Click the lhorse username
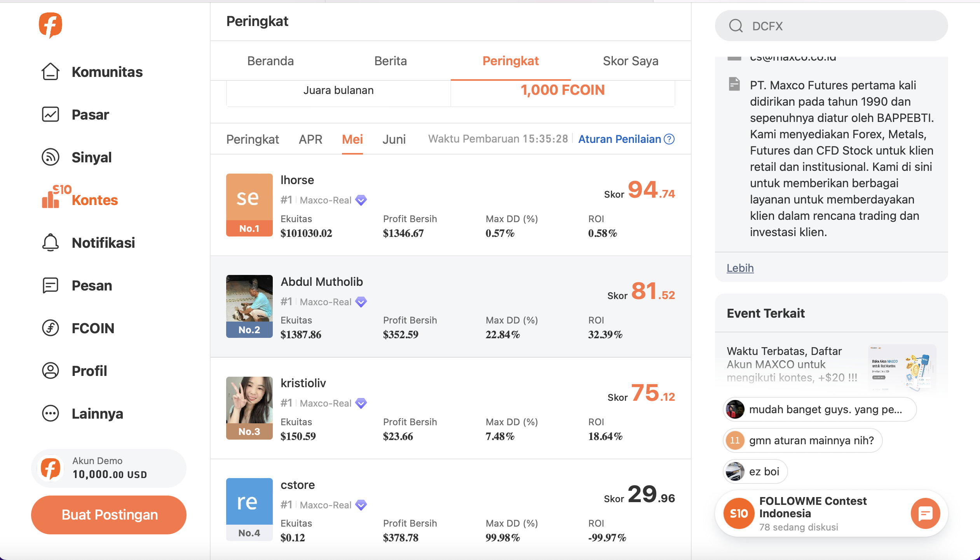 coord(297,180)
